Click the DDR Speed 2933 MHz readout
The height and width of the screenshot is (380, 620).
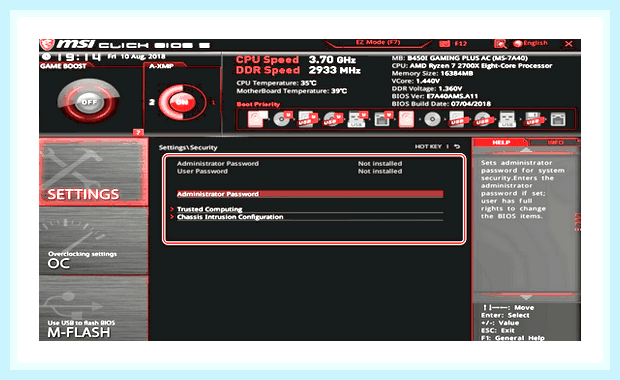click(298, 70)
